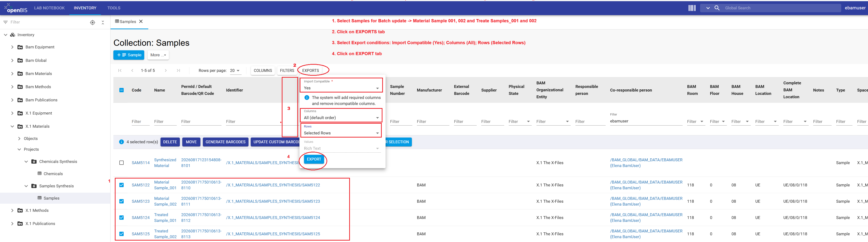Uncheck the SAM5123 row checkbox
Screen dimensions: 868x242
click(122, 202)
